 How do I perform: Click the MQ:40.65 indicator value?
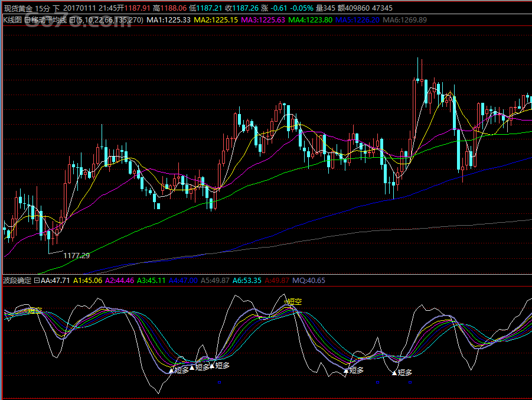[309, 281]
